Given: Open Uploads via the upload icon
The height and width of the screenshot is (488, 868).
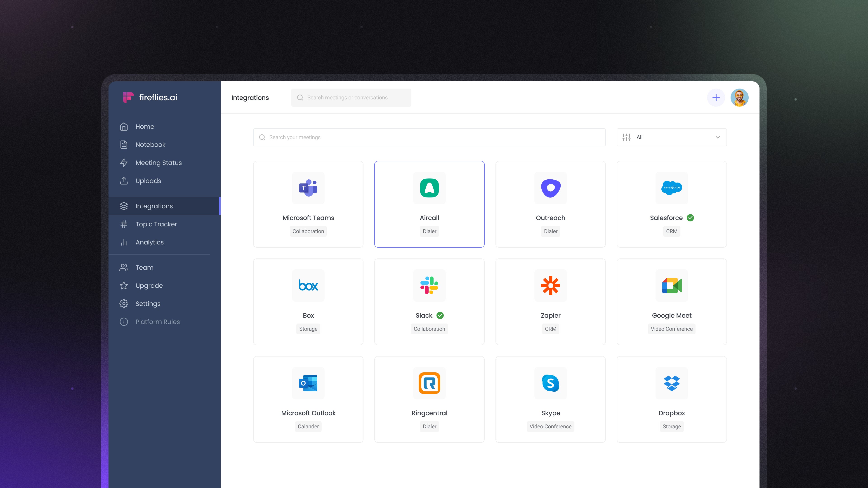Looking at the screenshot, I should (124, 181).
